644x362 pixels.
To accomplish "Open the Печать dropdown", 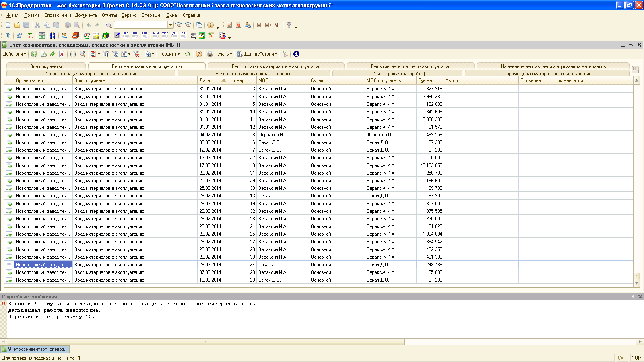I will coord(220,54).
